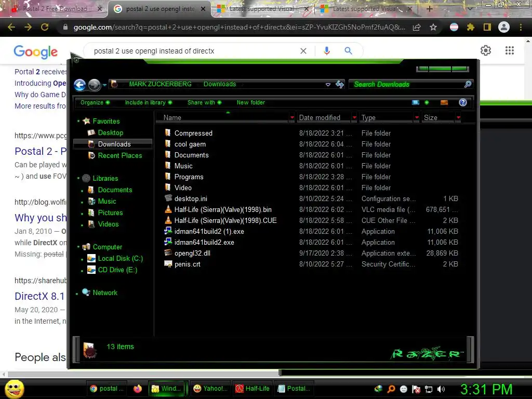The width and height of the screenshot is (532, 399).
Task: Open Local Disk (C:)
Action: coord(120,259)
